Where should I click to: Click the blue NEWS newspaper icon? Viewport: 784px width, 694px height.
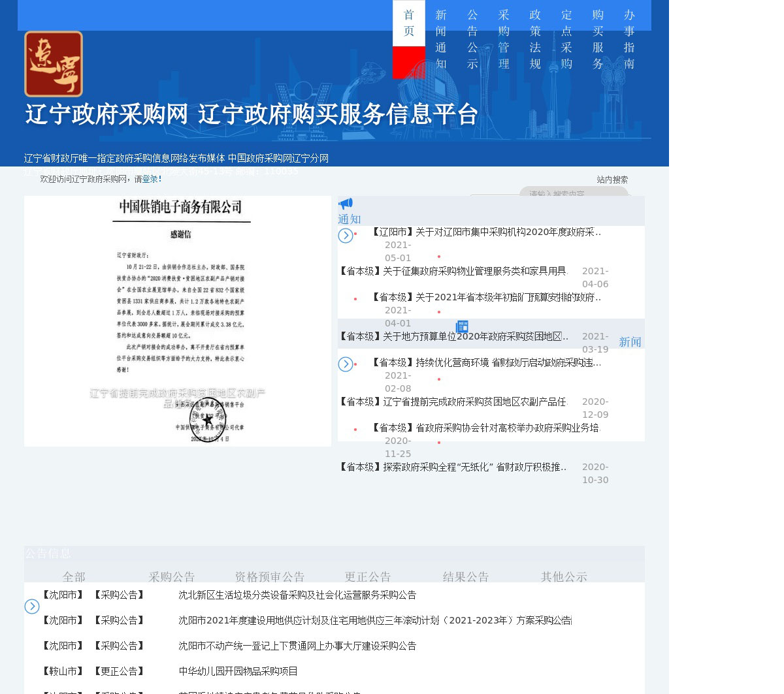pyautogui.click(x=462, y=326)
